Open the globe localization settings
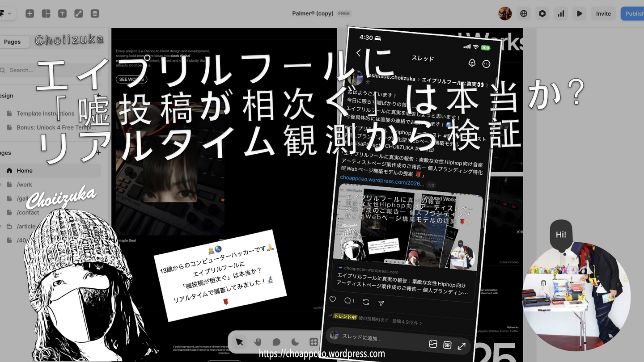The image size is (644, 362). click(524, 13)
